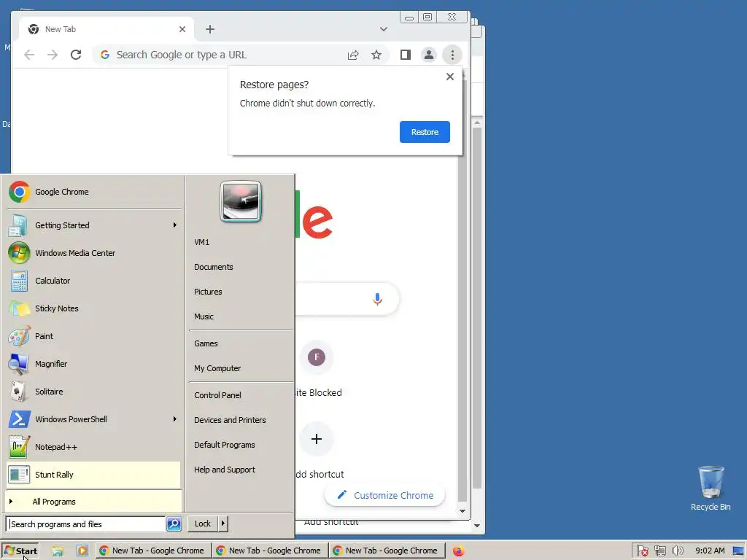The height and width of the screenshot is (560, 747).
Task: Click network tray icon
Action: coord(659,551)
